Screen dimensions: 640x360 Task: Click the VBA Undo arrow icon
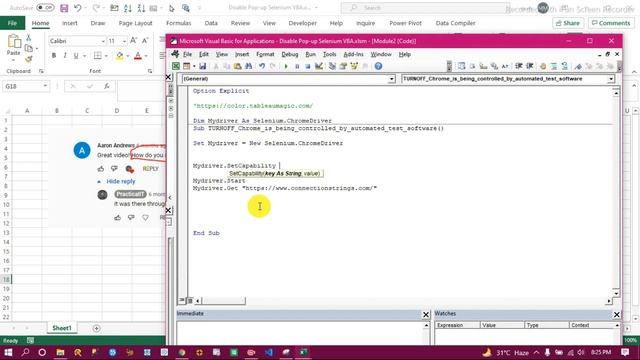(x=262, y=66)
